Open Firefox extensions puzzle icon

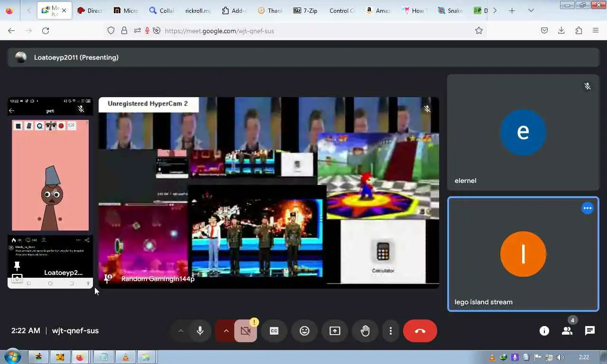point(579,30)
